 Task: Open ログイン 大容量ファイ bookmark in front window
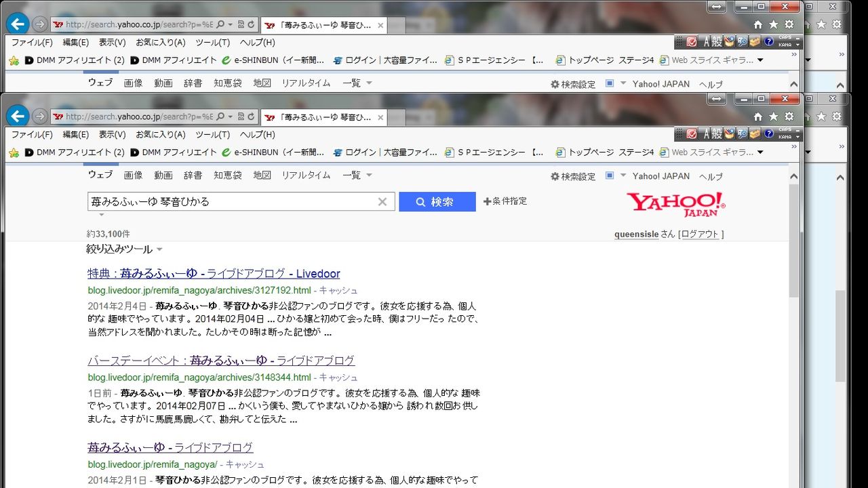(385, 152)
